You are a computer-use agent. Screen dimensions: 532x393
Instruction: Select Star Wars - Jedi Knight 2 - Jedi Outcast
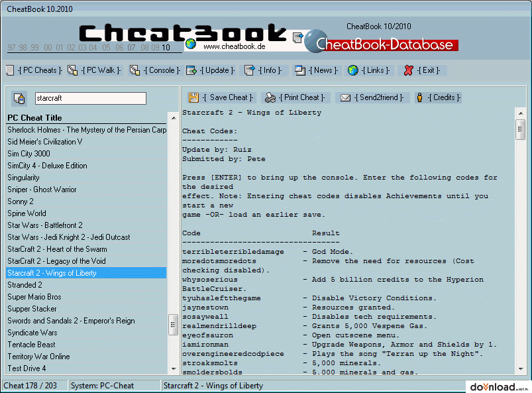click(x=87, y=237)
